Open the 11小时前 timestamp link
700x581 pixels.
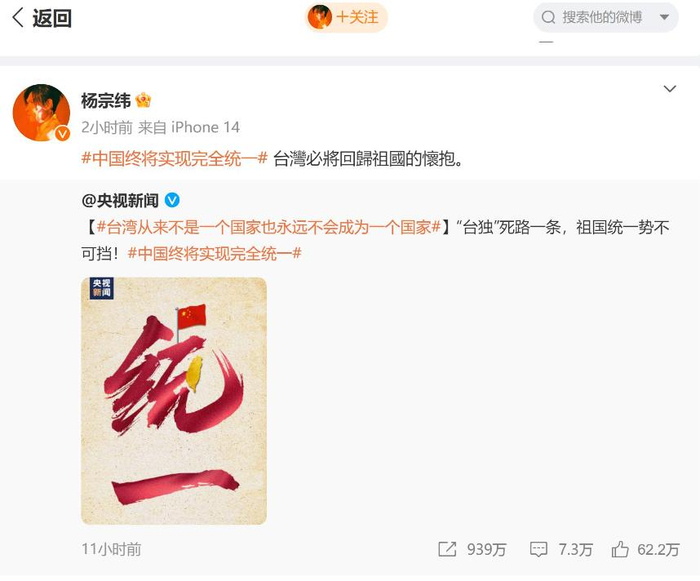[x=112, y=549]
